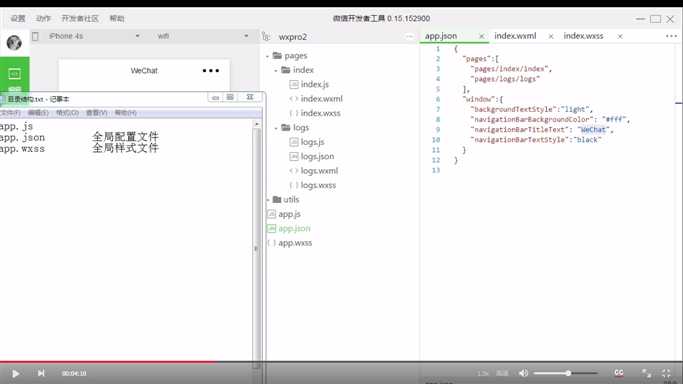Switch to the index.wxml tab

pos(515,36)
